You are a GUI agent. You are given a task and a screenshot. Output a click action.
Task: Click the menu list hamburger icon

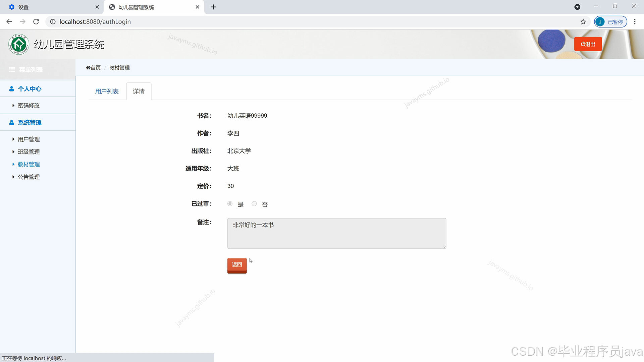click(x=12, y=69)
